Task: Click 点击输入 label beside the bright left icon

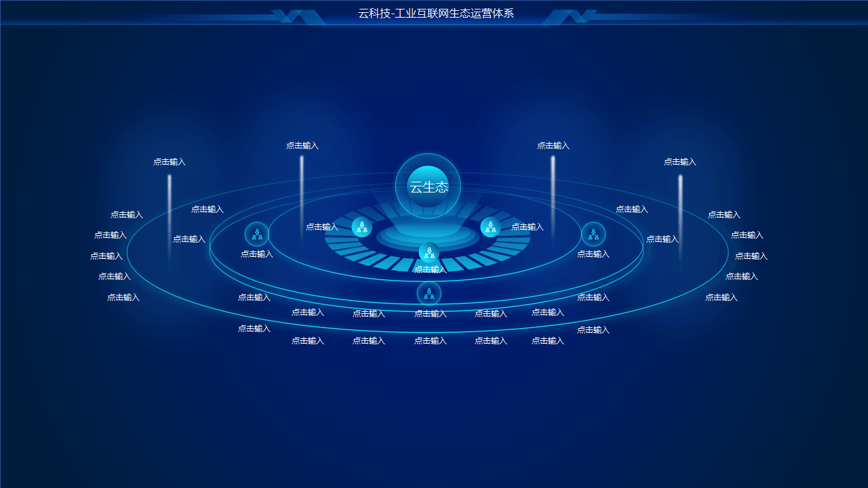Action: tap(322, 227)
